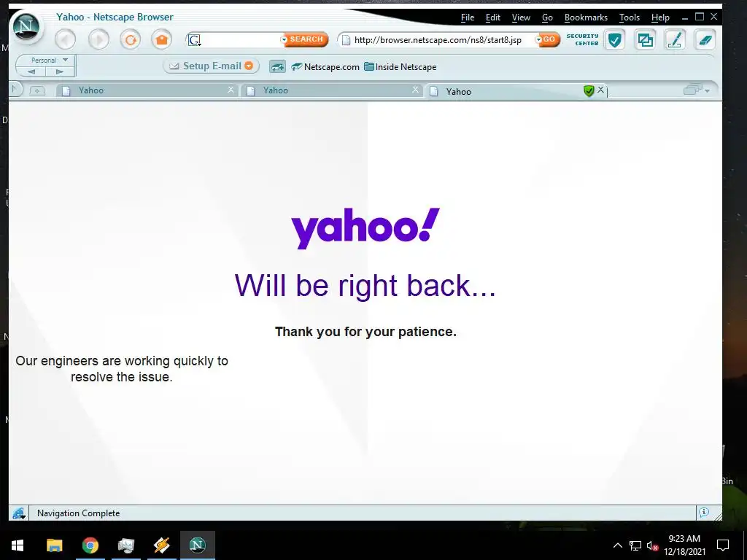Click the green shield trust icon on active tab
Screen dimensions: 747x560
click(x=589, y=91)
